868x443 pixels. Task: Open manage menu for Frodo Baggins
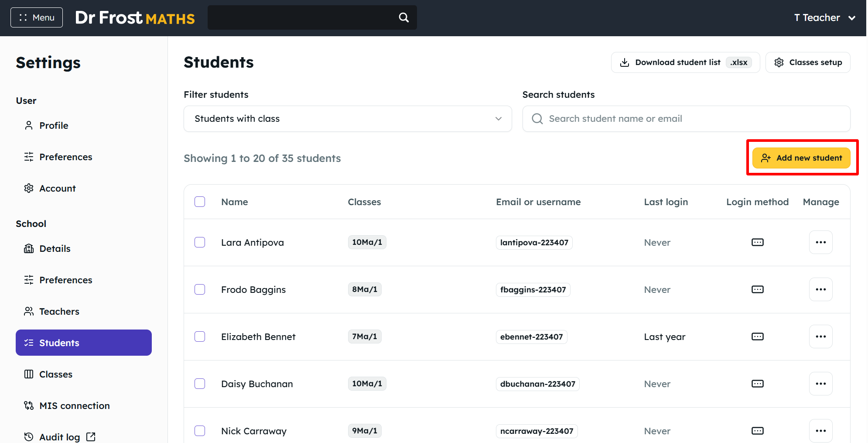tap(821, 289)
